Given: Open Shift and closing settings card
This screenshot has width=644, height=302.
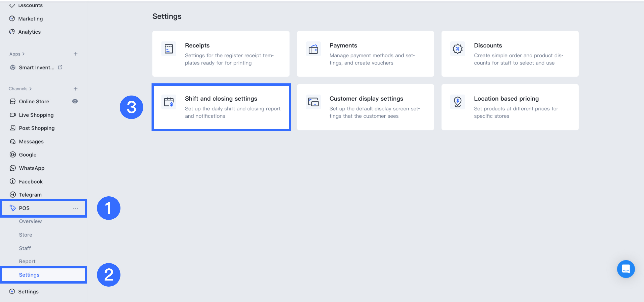Looking at the screenshot, I should (221, 107).
